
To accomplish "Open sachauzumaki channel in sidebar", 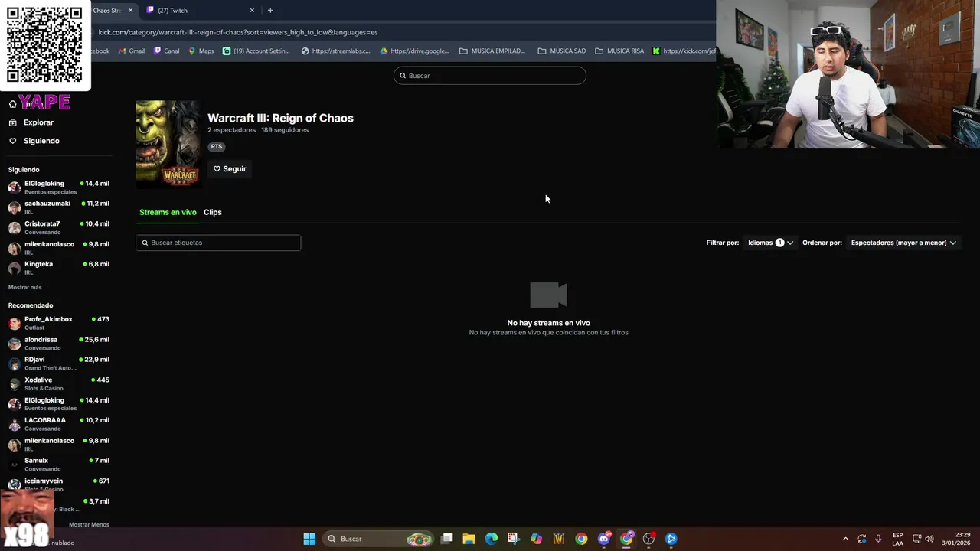I will (x=59, y=207).
